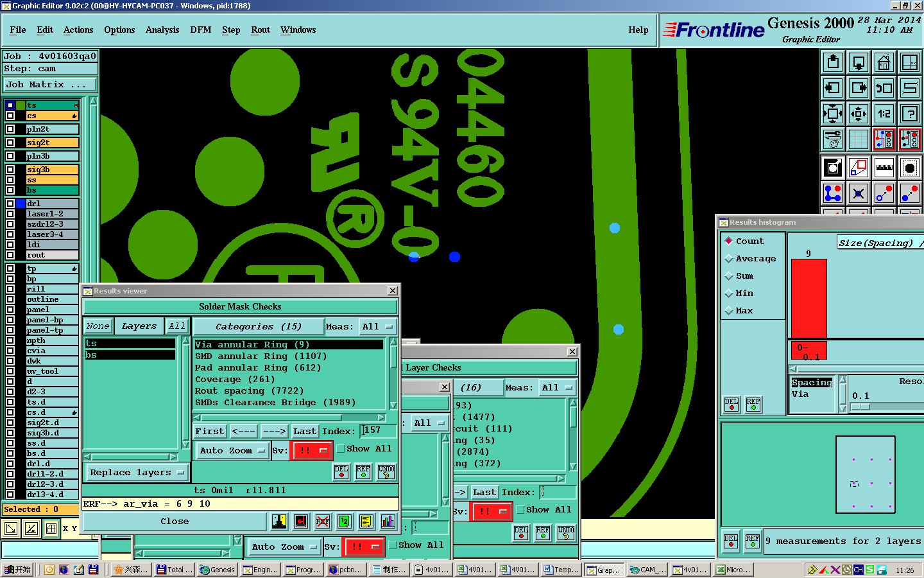Open the red Sv severity dropdown in Results viewer
Viewport: 924px width, 578px height.
[312, 451]
